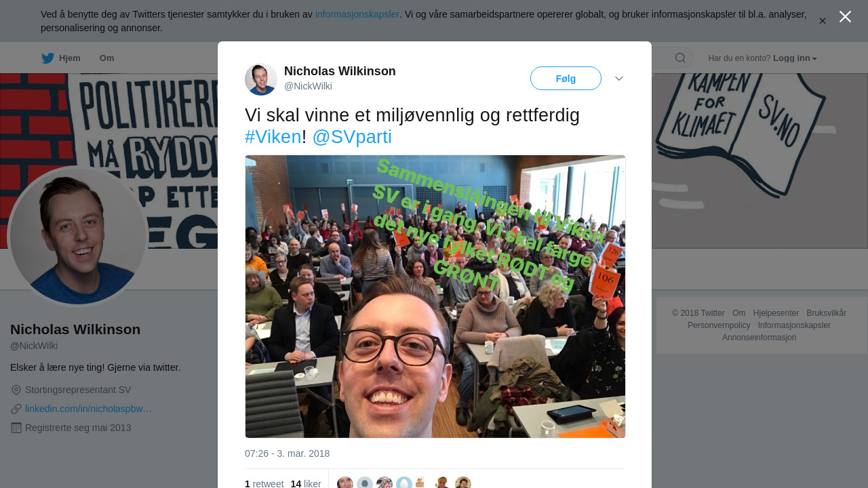Open the Personvernpolicy footer link

point(719,325)
